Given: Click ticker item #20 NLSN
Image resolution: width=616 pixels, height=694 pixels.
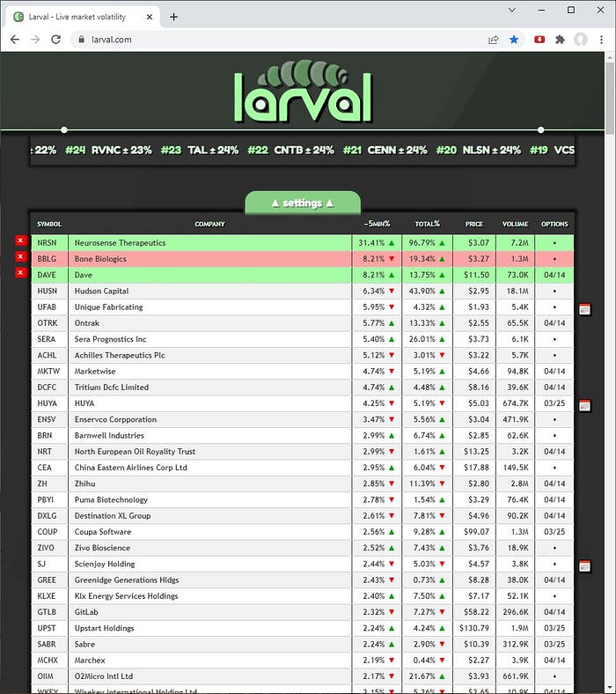Looking at the screenshot, I should [x=479, y=150].
